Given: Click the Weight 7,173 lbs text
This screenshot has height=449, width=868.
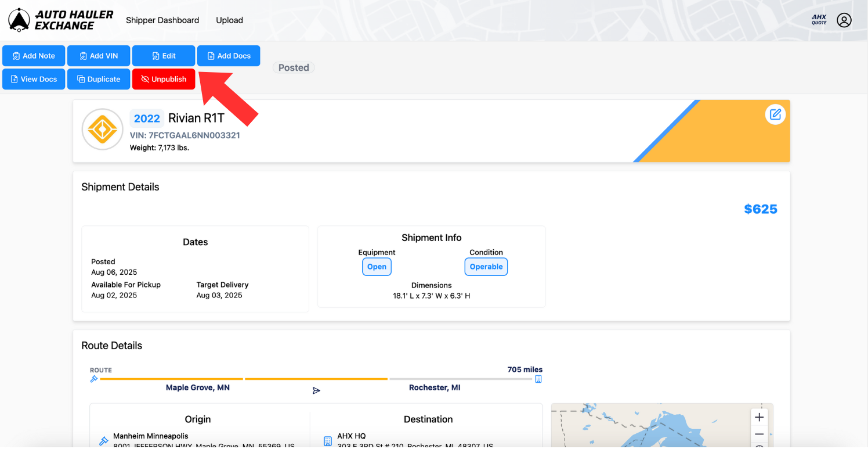Looking at the screenshot, I should pos(160,148).
